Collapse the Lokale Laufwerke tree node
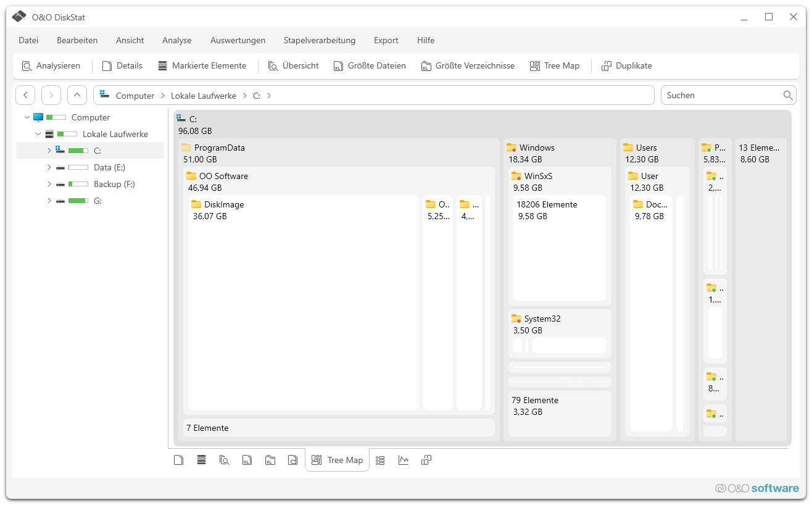Image resolution: width=812 pixels, height=505 pixels. pos(38,134)
